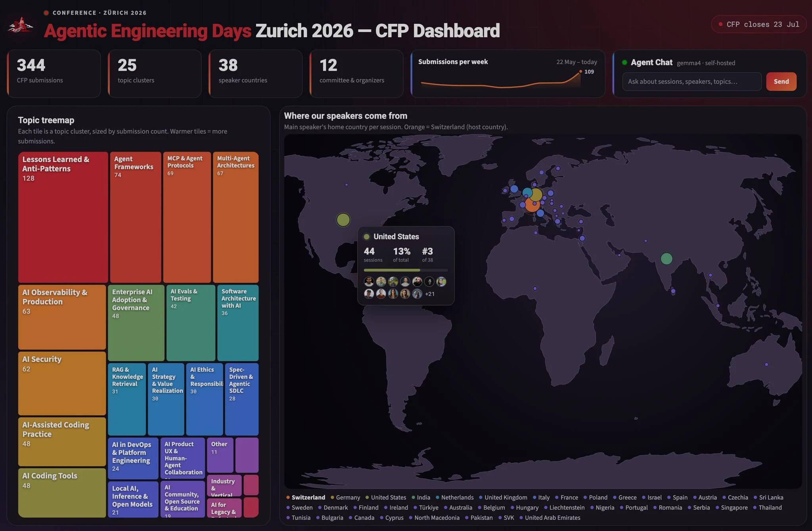Select the AI Security treemap tile
The width and height of the screenshot is (812, 531).
point(62,383)
